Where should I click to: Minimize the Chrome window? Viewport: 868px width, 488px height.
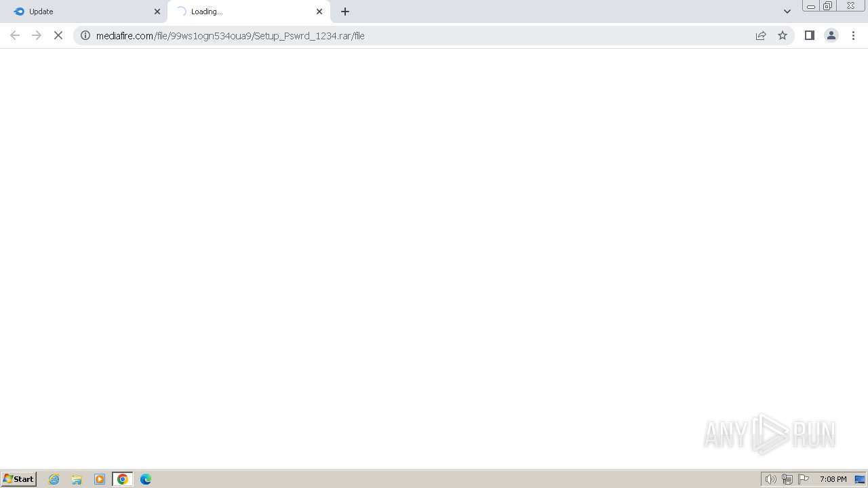(x=810, y=6)
